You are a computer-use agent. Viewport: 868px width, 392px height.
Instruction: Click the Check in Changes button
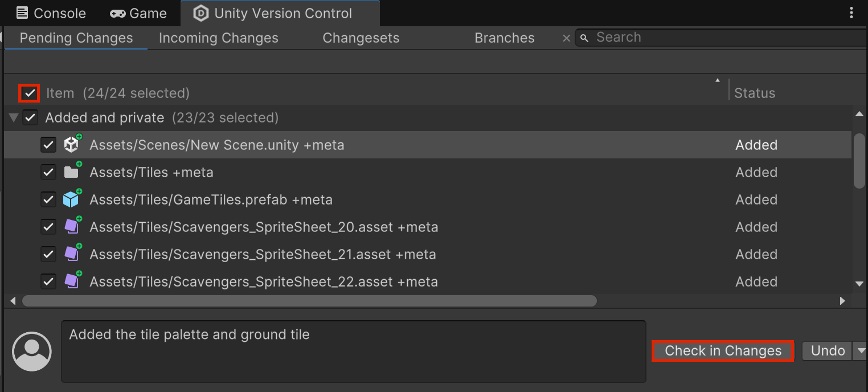pyautogui.click(x=723, y=351)
